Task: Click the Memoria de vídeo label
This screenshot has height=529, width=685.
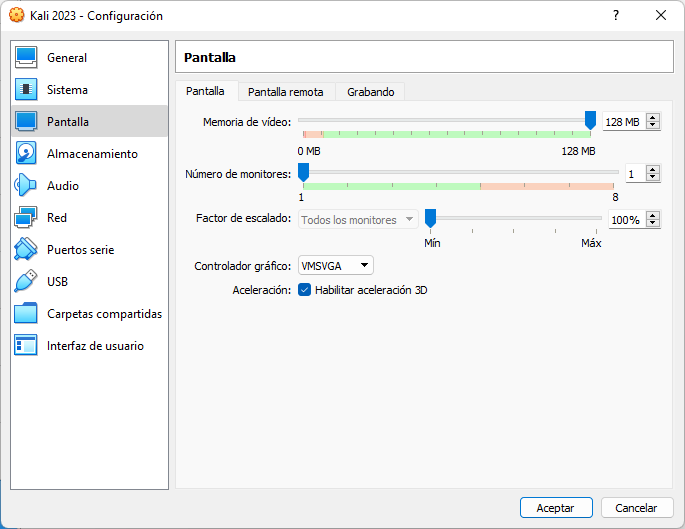Action: 247,122
